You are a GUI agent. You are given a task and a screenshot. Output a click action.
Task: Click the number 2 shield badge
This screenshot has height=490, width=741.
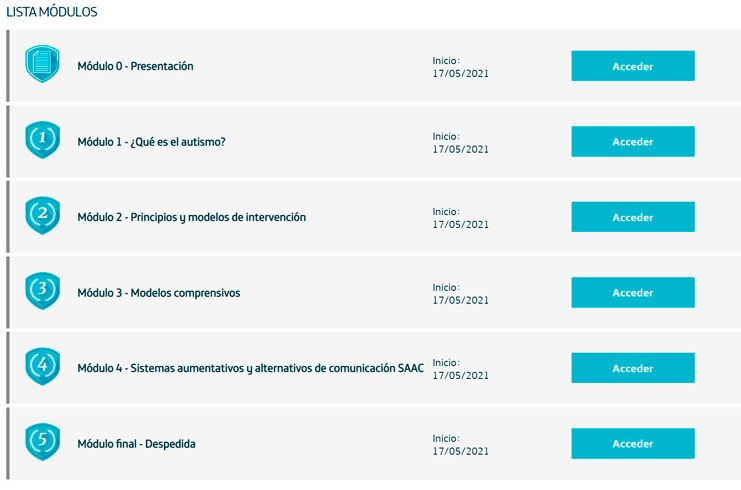pyautogui.click(x=43, y=215)
